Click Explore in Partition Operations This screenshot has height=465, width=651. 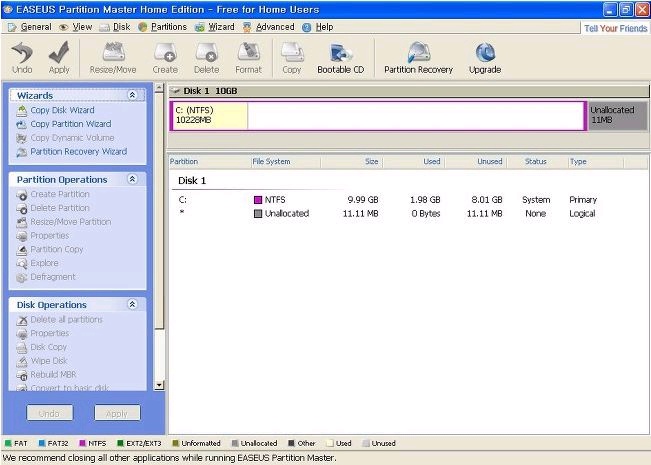pyautogui.click(x=44, y=263)
